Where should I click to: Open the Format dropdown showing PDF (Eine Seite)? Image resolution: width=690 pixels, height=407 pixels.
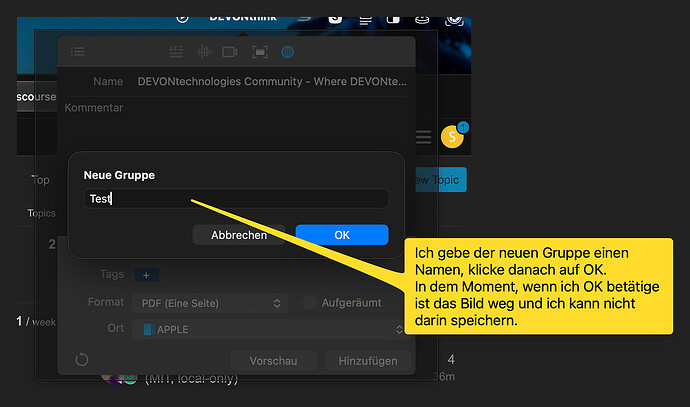tap(210, 303)
